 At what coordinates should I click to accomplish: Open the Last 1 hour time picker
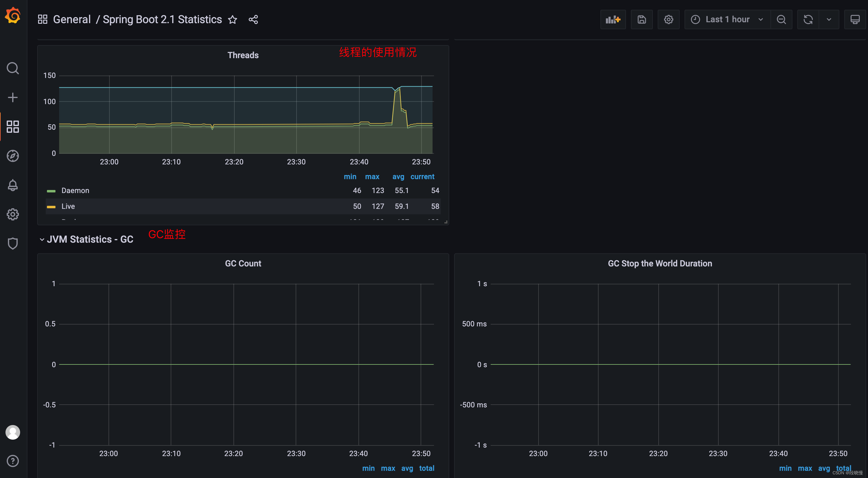(727, 19)
